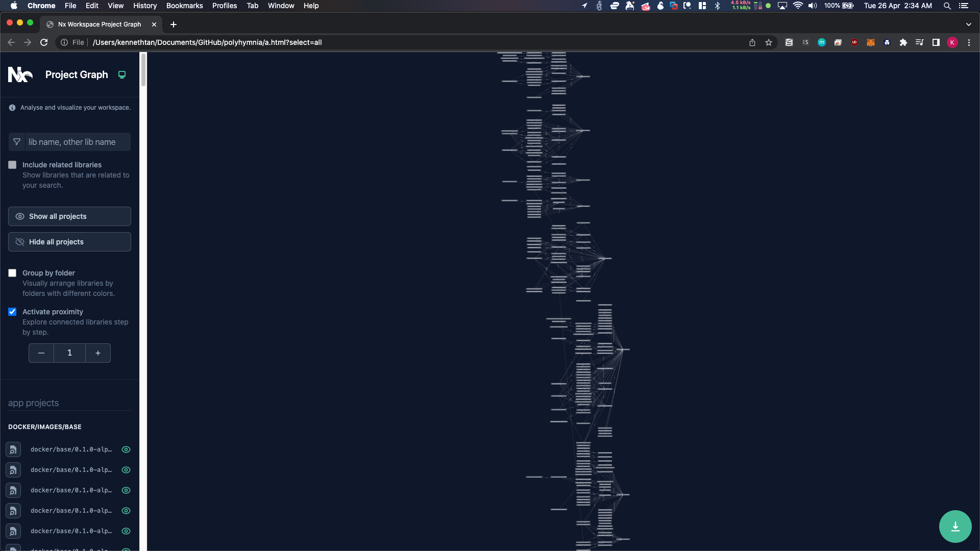Check the Group by folder option

(x=12, y=273)
